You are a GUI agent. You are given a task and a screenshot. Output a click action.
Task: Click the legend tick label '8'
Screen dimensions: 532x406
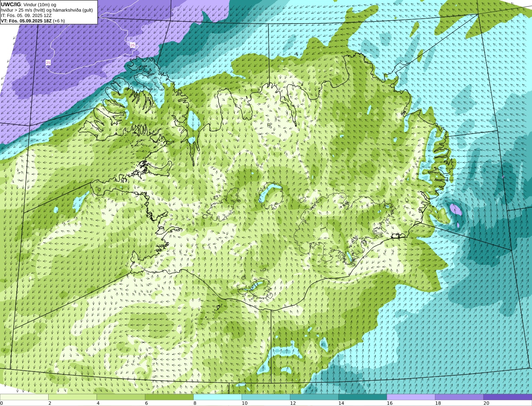pyautogui.click(x=195, y=403)
